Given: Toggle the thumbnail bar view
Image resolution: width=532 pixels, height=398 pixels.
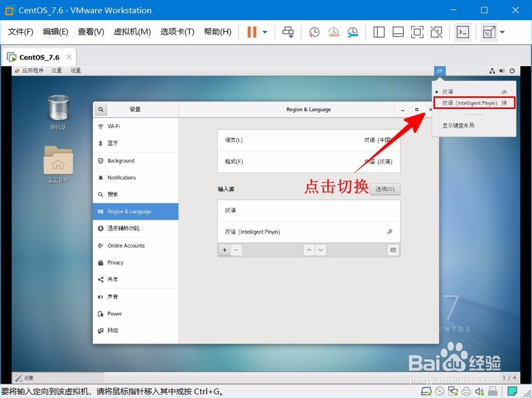Looking at the screenshot, I should 398,32.
